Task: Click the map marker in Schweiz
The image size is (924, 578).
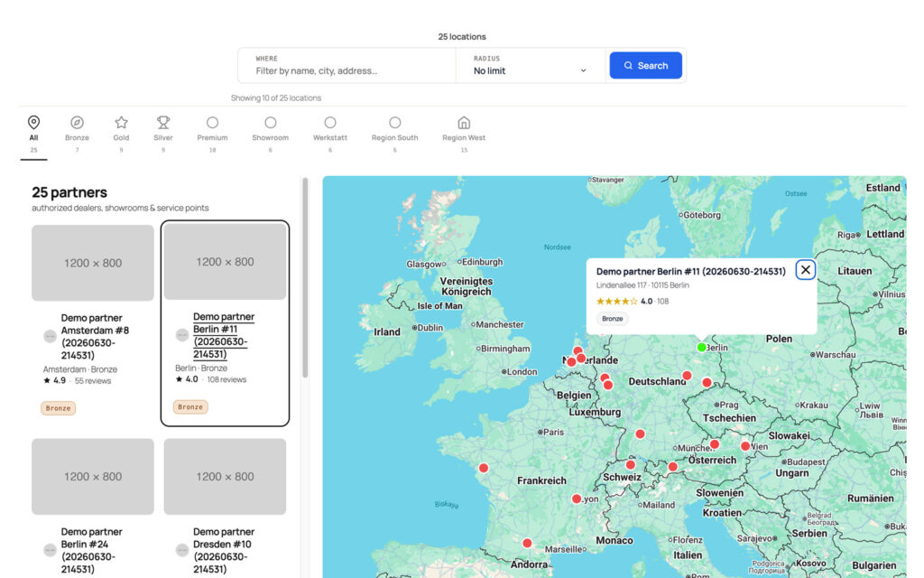Action: click(631, 465)
